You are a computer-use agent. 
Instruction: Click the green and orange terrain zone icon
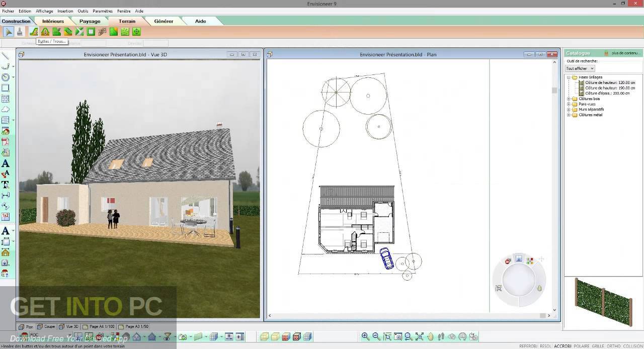click(x=114, y=32)
